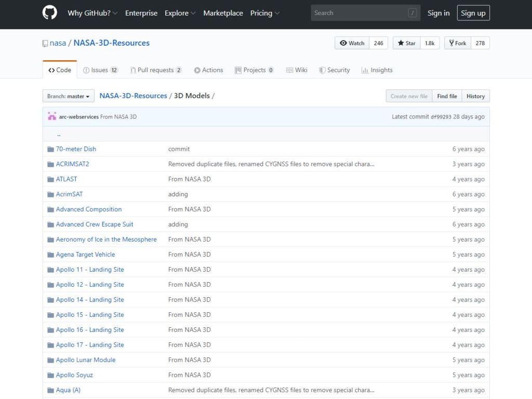Open the Enterprise nav link
The height and width of the screenshot is (399, 532).
pos(141,13)
